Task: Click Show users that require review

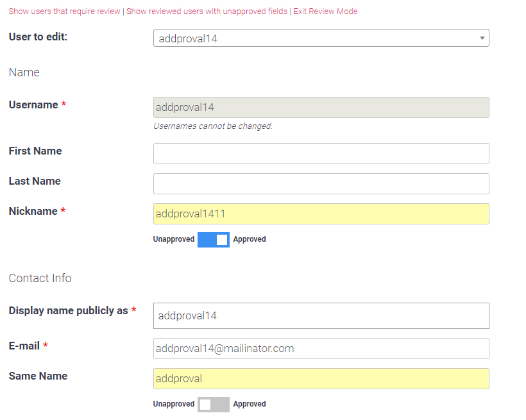Action: click(64, 12)
